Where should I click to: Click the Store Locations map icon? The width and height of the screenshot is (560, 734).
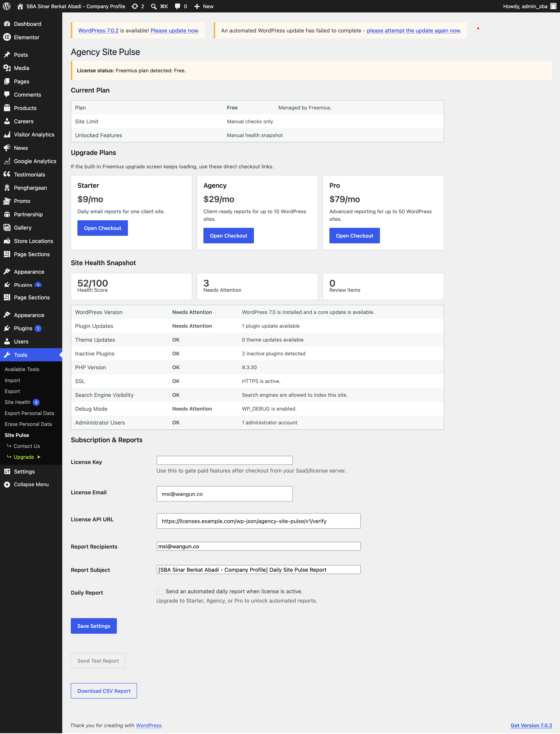[7, 241]
